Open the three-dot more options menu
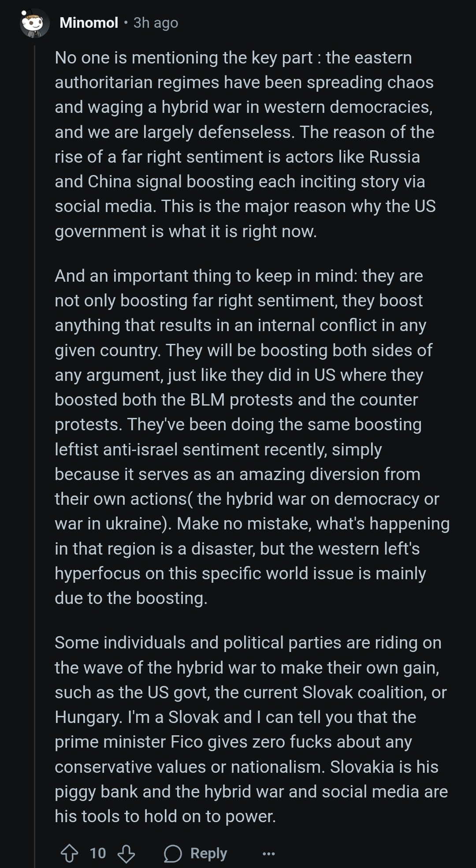This screenshot has height=868, width=476. tap(268, 854)
